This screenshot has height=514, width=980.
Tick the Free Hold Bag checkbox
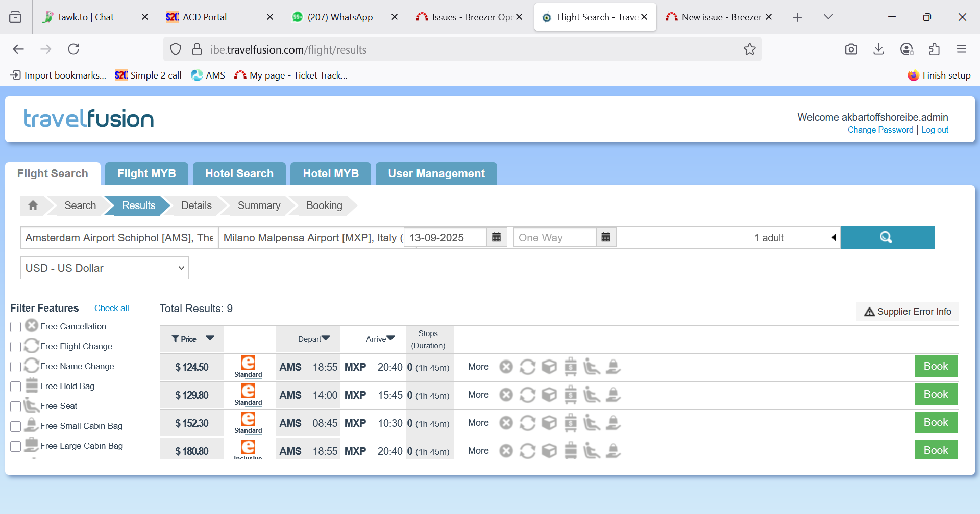click(x=16, y=387)
